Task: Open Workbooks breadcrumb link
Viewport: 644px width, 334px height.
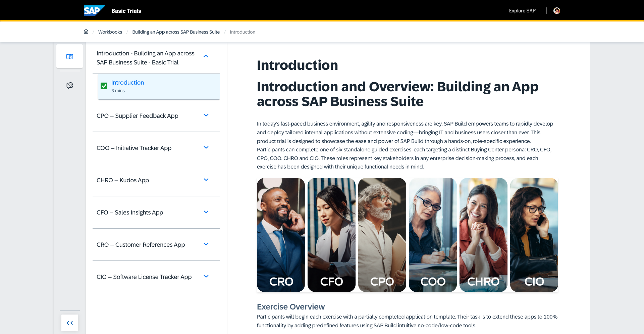Action: coord(110,32)
